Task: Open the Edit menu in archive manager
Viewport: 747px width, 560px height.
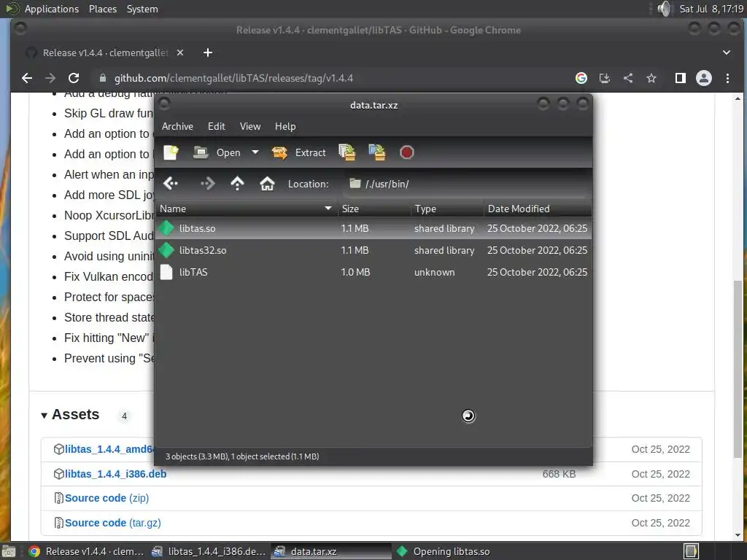Action: [216, 126]
